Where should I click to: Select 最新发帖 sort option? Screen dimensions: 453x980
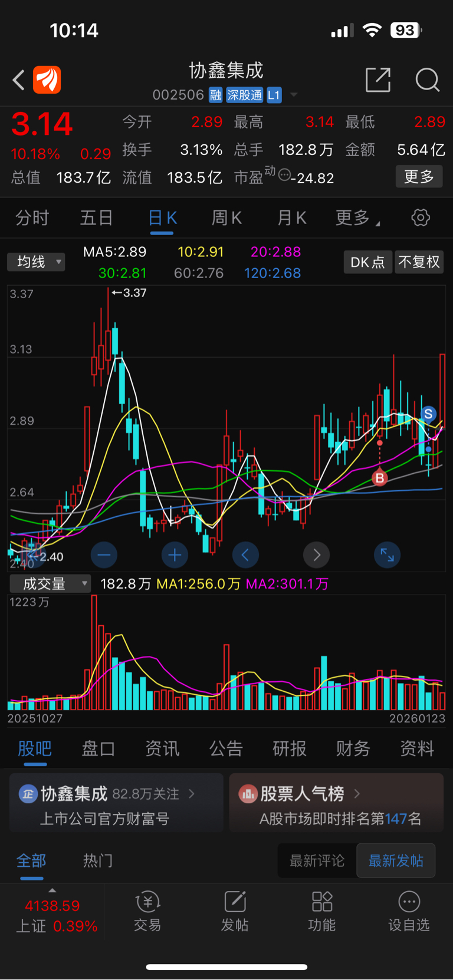tap(396, 860)
